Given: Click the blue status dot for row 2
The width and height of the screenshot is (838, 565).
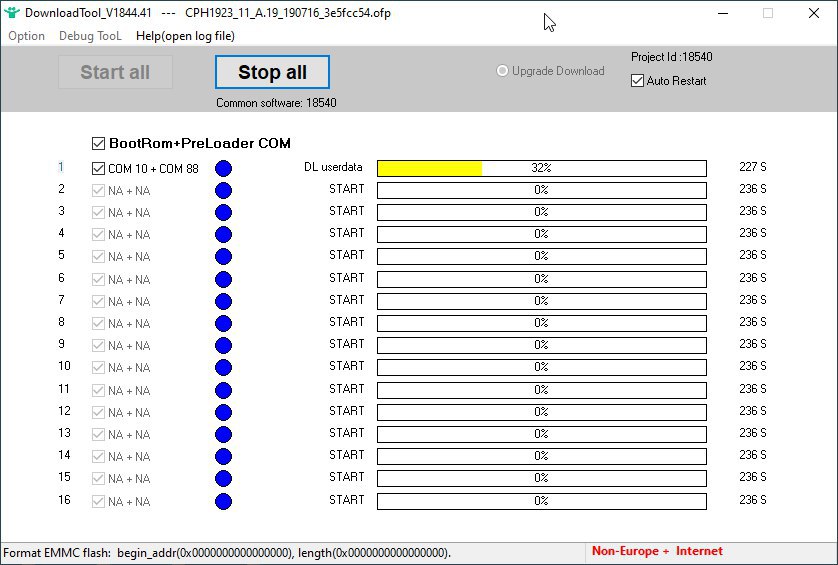Looking at the screenshot, I should point(223,190).
